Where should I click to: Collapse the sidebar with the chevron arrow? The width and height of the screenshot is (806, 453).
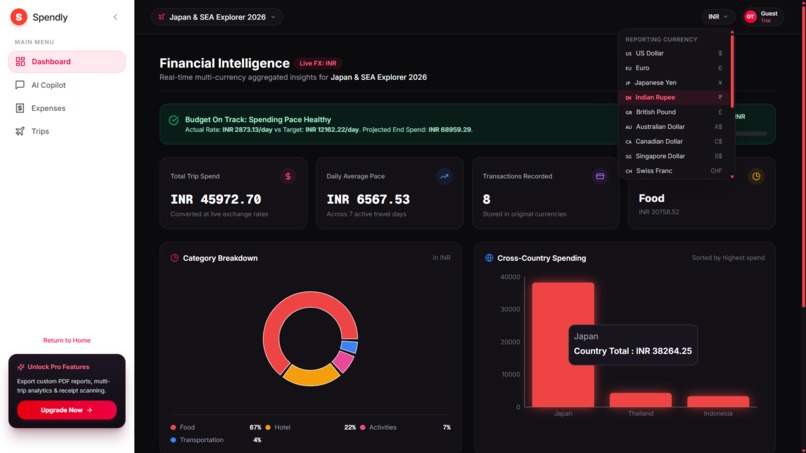click(x=115, y=17)
